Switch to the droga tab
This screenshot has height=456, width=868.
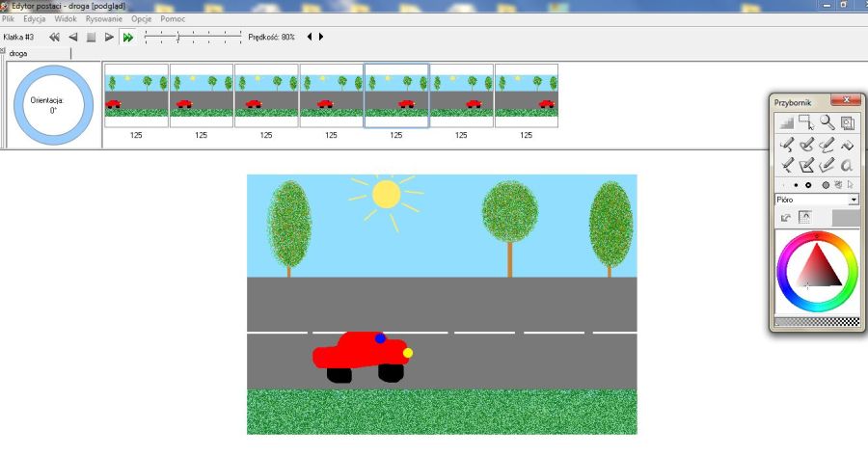pos(18,54)
